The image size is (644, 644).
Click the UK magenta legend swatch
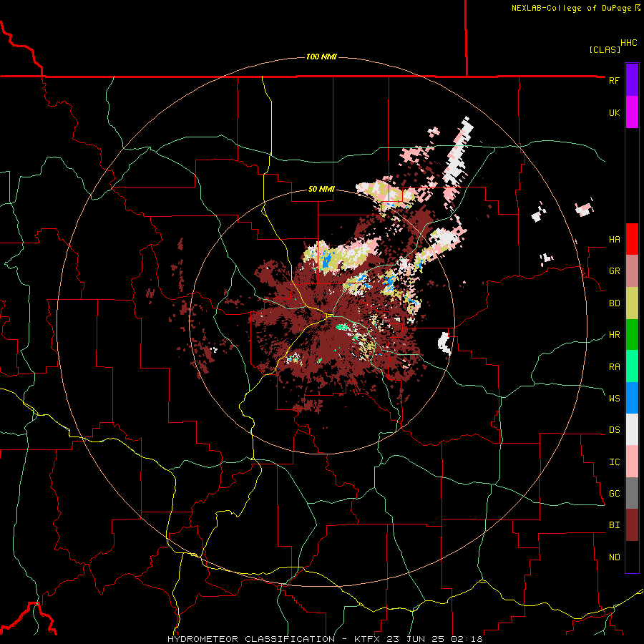click(x=632, y=112)
